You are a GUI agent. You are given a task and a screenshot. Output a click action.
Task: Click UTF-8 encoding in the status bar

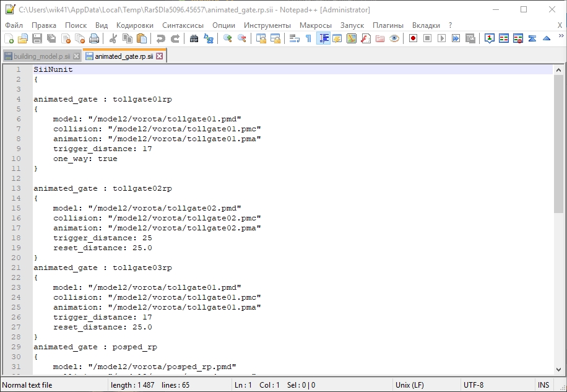click(474, 385)
